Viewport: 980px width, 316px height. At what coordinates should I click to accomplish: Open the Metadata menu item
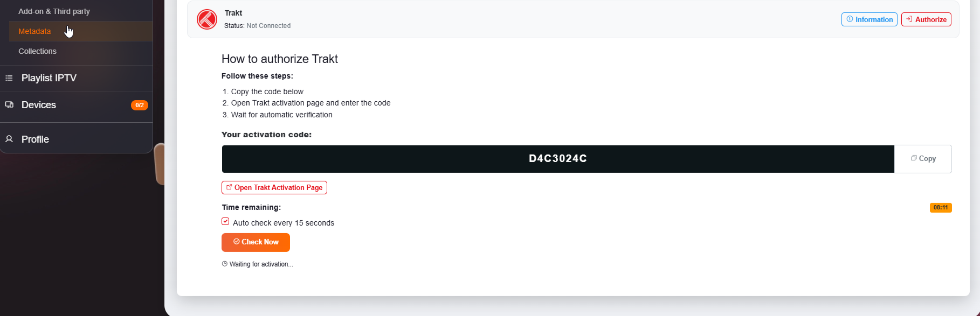pos(34,31)
